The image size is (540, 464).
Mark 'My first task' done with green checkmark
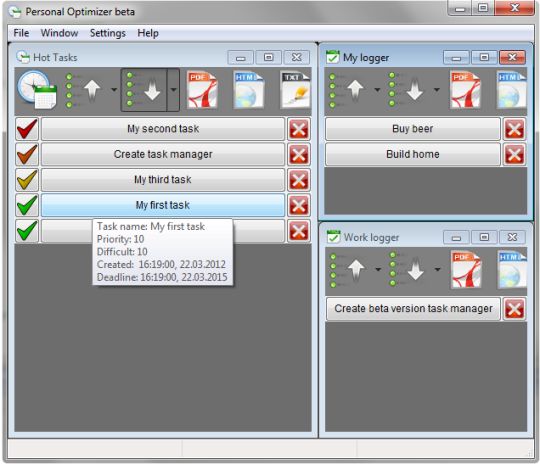coord(27,205)
